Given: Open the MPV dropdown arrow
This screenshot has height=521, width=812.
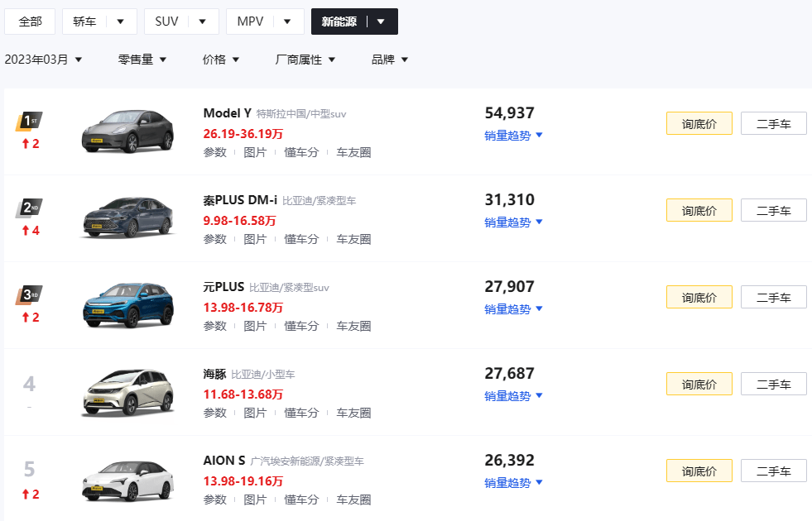Looking at the screenshot, I should 287,22.
